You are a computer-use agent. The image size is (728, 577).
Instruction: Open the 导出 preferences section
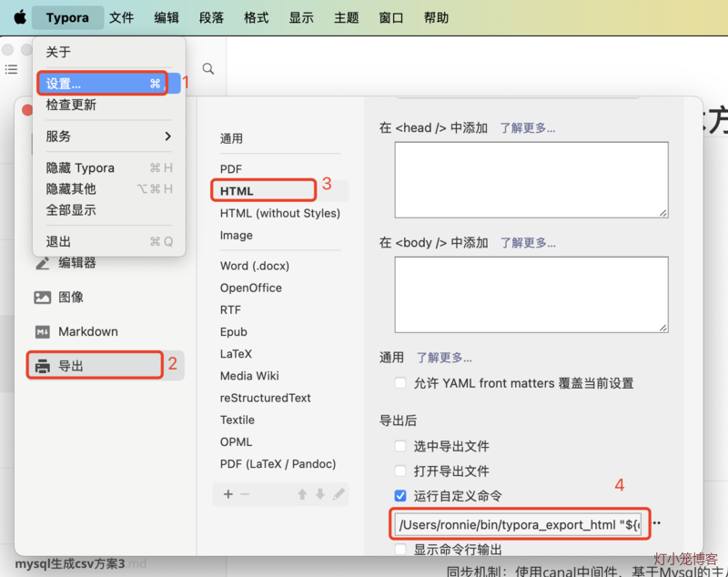(x=106, y=366)
